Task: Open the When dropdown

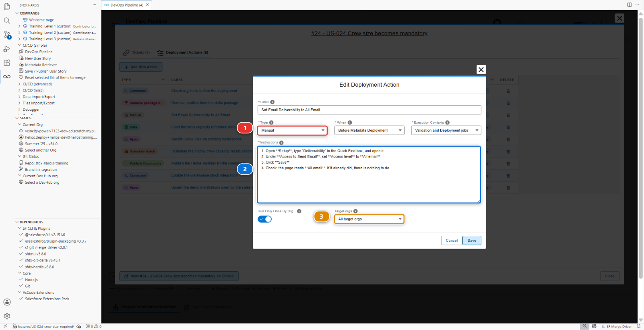Action: point(369,131)
